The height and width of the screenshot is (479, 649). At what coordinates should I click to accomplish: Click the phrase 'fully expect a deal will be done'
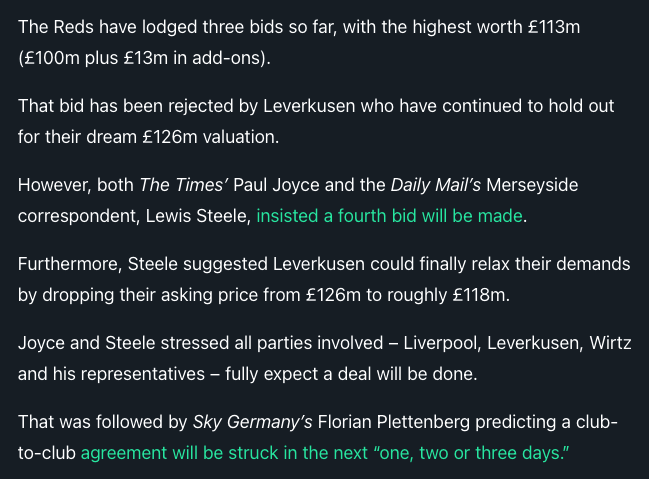(x=351, y=374)
